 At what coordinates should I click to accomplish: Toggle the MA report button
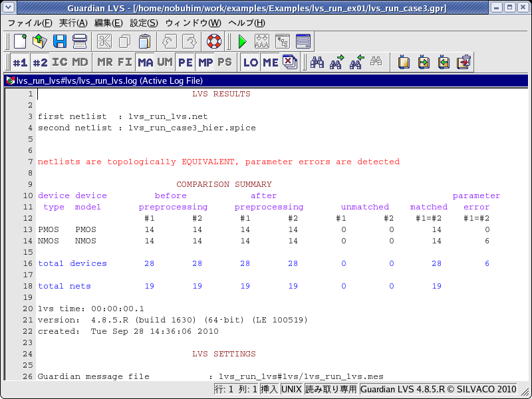click(145, 62)
